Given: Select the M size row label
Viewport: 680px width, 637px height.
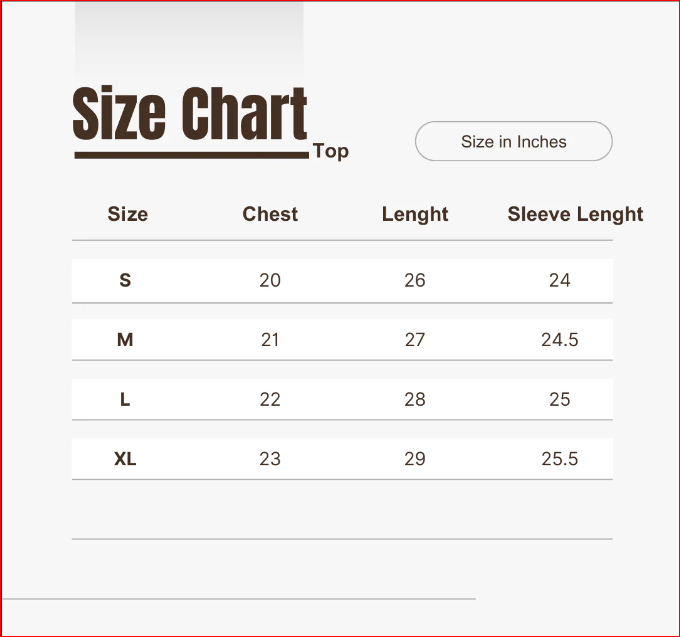Looking at the screenshot, I should click(x=125, y=340).
